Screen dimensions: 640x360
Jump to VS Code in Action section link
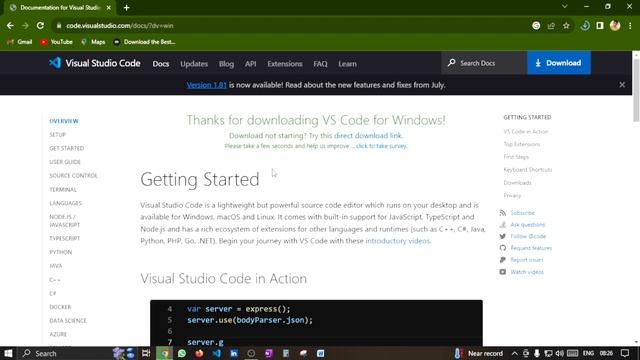(x=526, y=131)
